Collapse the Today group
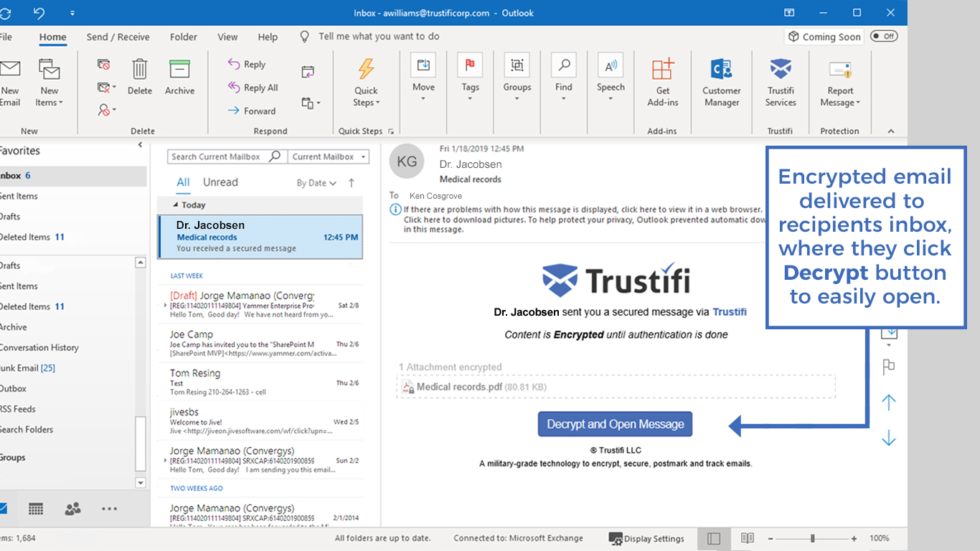The height and width of the screenshot is (551, 980). pyautogui.click(x=176, y=204)
